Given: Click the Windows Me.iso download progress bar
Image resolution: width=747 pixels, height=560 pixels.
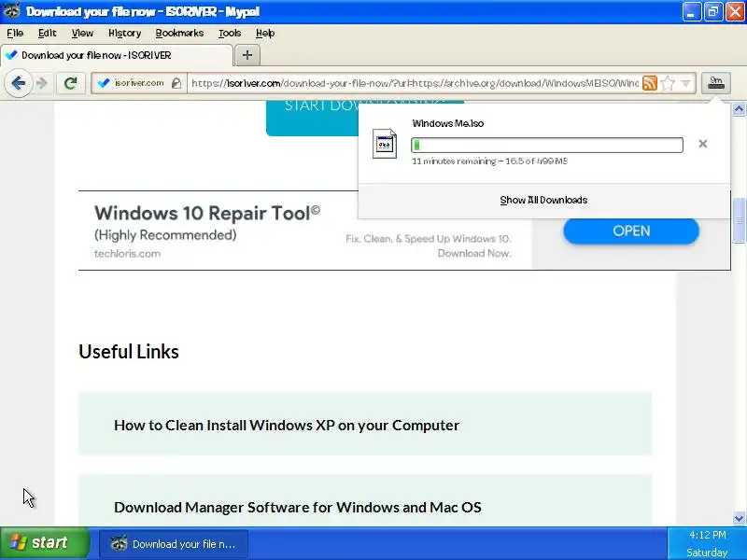Looking at the screenshot, I should point(547,145).
